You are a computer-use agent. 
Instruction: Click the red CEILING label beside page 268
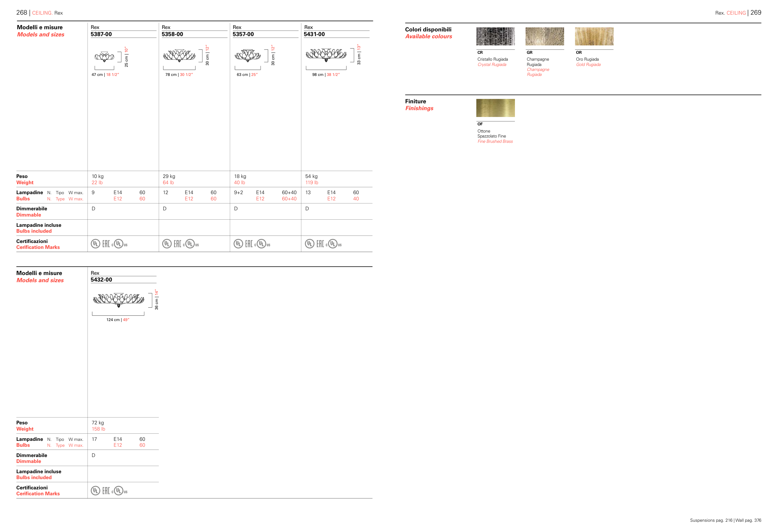[x=42, y=13]
